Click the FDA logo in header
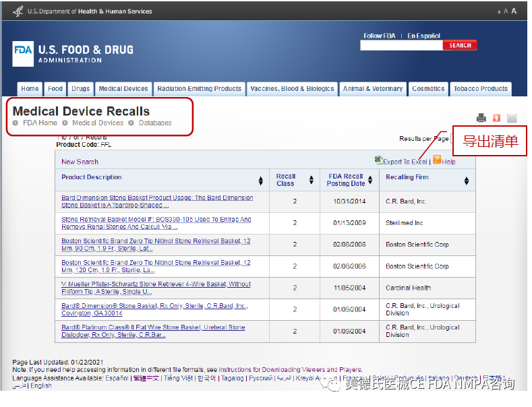Screen dimensions: 532x407 coord(22,54)
